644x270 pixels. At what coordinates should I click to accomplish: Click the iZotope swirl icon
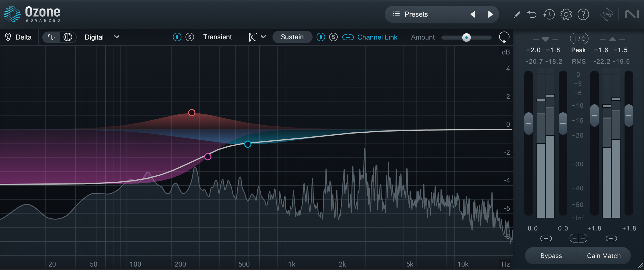coord(607,14)
